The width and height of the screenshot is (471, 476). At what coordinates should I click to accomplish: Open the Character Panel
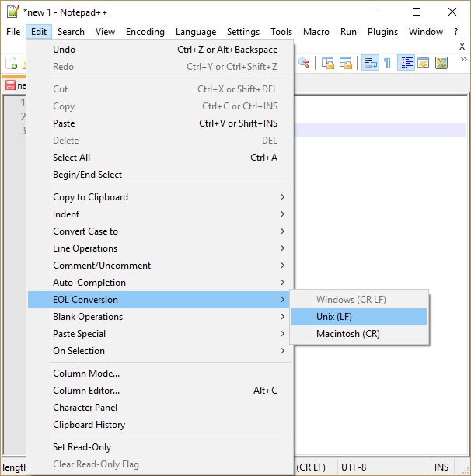point(160,408)
